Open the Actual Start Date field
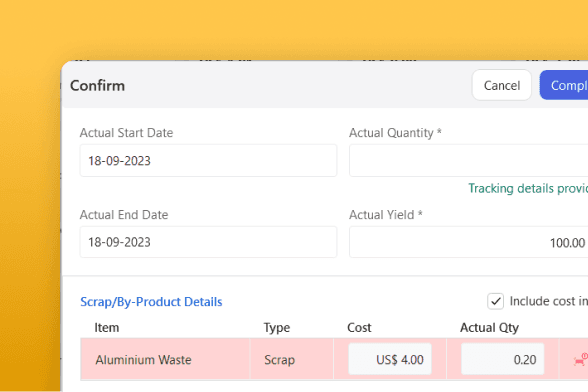The height and width of the screenshot is (392, 588). click(x=208, y=161)
